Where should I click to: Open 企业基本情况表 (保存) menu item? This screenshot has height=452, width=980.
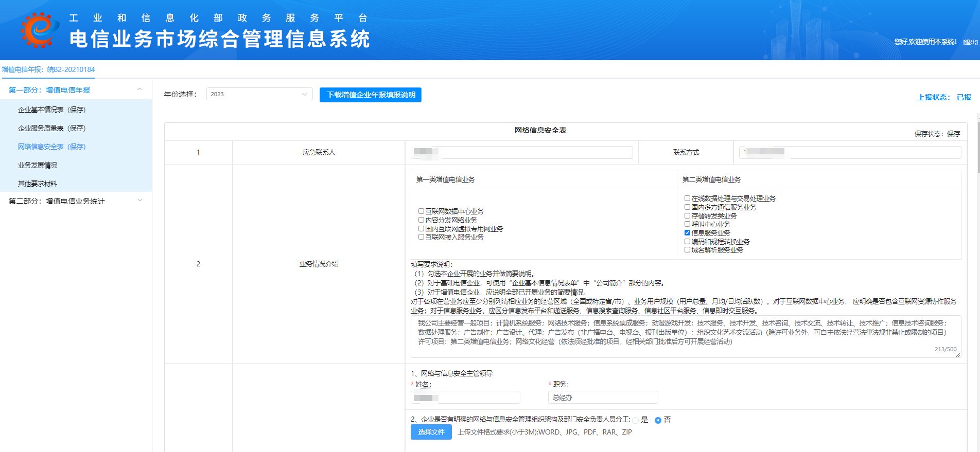coord(51,110)
